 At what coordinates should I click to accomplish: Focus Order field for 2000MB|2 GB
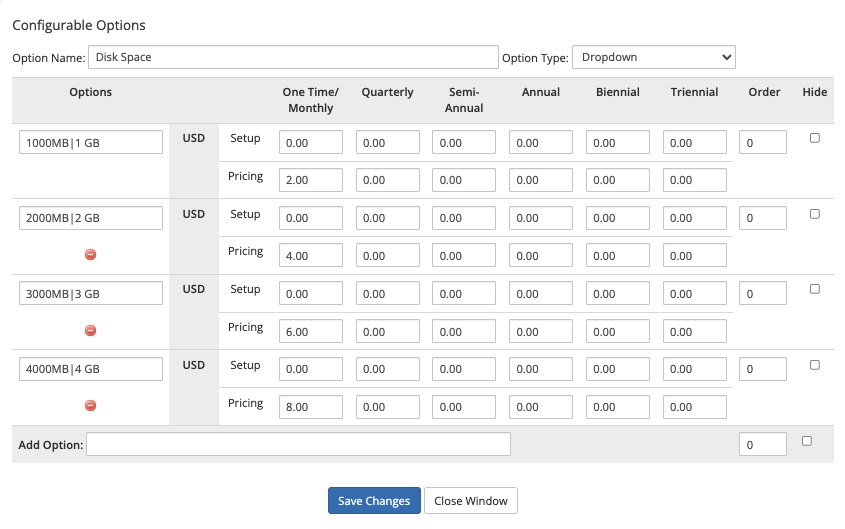point(763,218)
